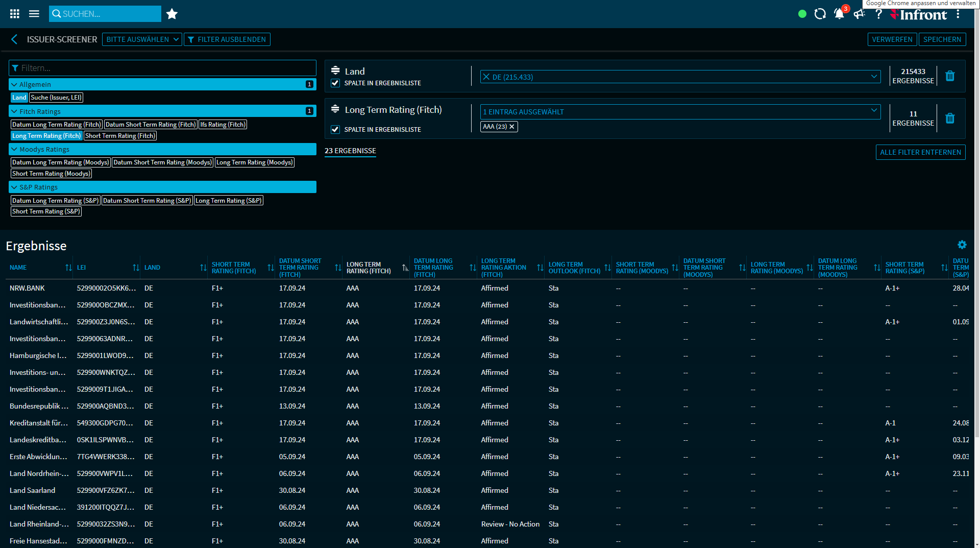The width and height of the screenshot is (980, 548).
Task: Uncheck Spalte in Ergebnisliste for Long Term Rating
Action: pyautogui.click(x=335, y=129)
